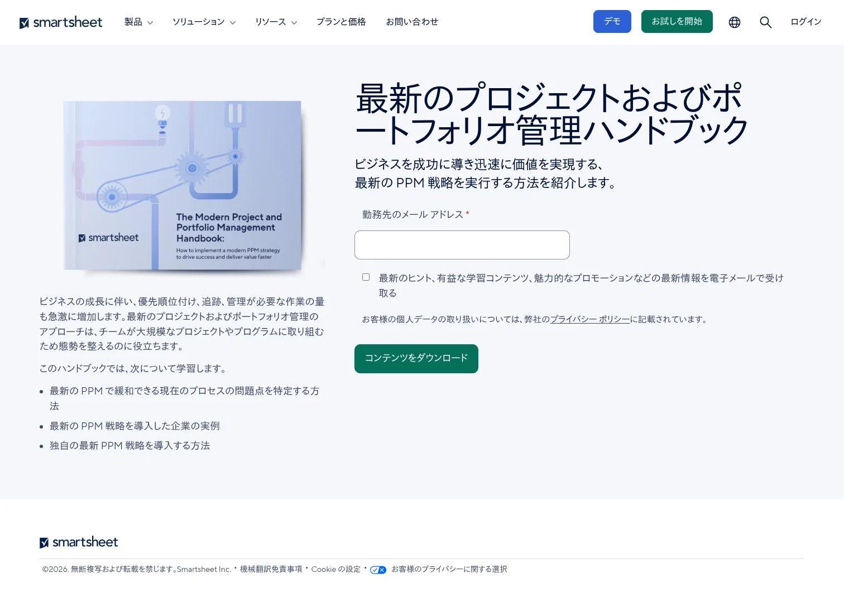Screen dimensions: 844x616
Task: Expand the 製品 menu
Action: [x=138, y=22]
